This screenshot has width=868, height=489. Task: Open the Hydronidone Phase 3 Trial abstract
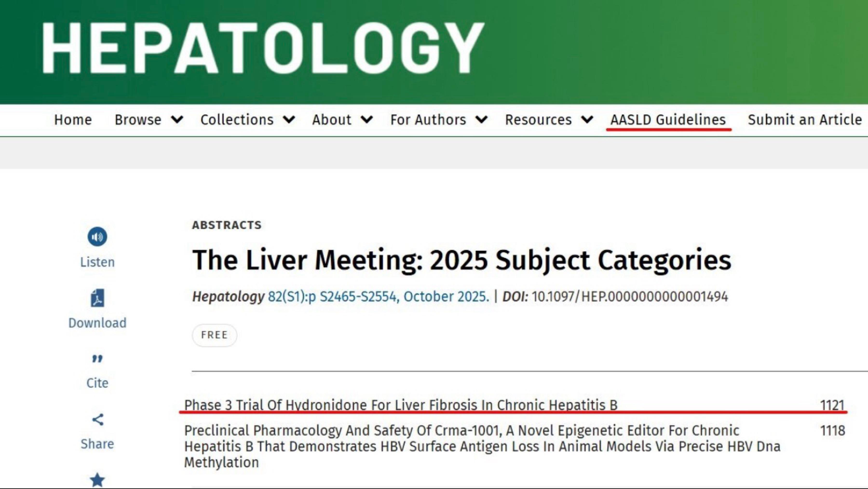[401, 405]
